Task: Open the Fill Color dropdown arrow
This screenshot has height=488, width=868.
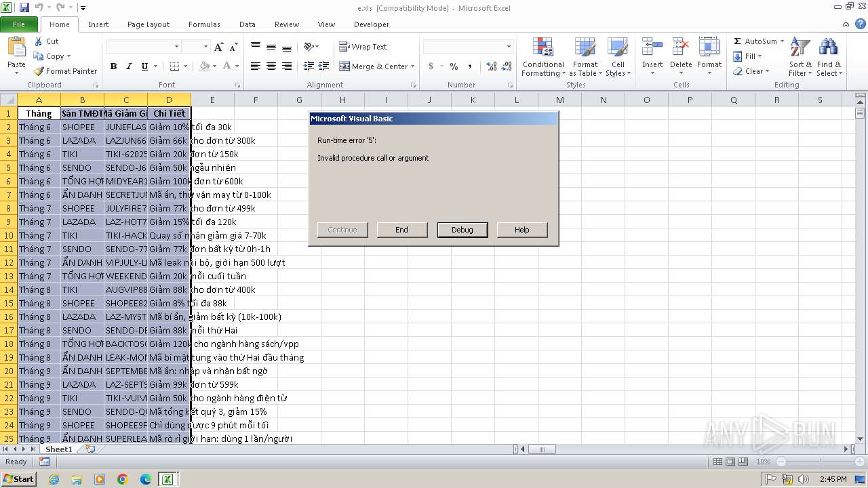Action: [215, 66]
